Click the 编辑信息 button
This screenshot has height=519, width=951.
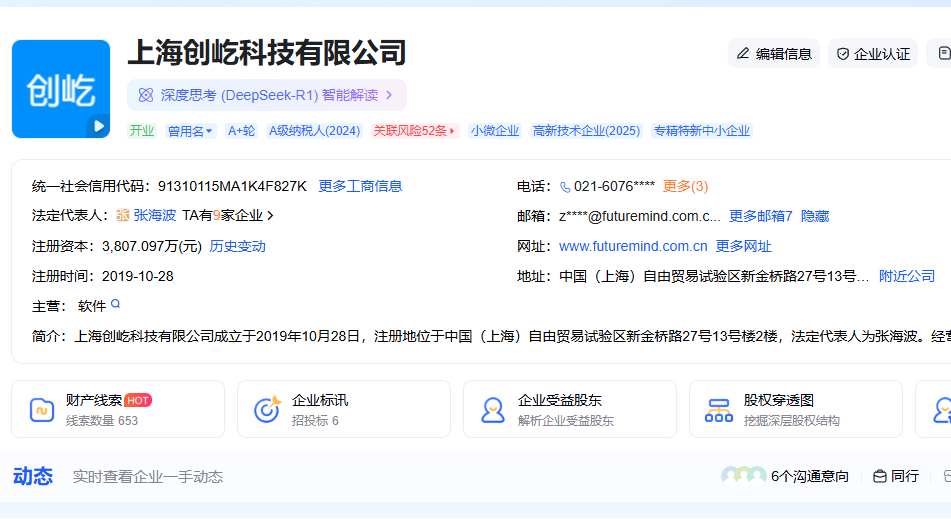pos(774,54)
